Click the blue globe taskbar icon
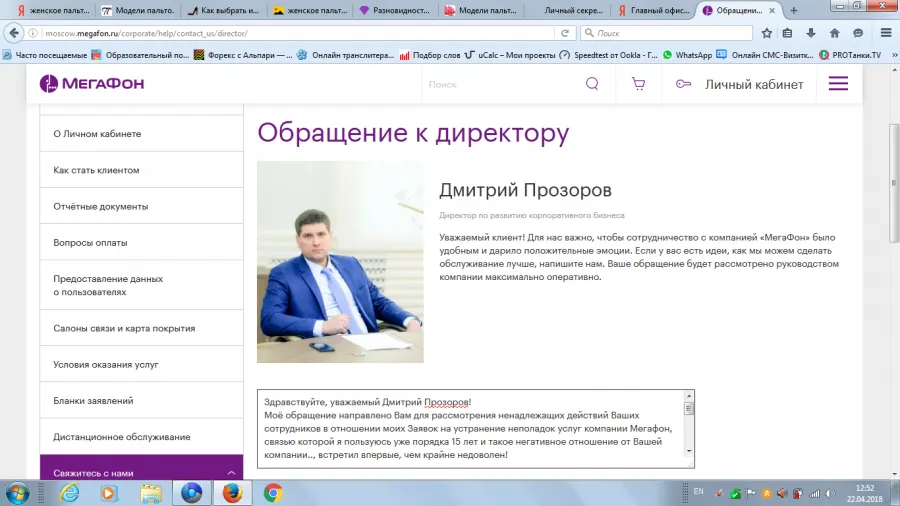The height and width of the screenshot is (506, 900). click(x=192, y=493)
